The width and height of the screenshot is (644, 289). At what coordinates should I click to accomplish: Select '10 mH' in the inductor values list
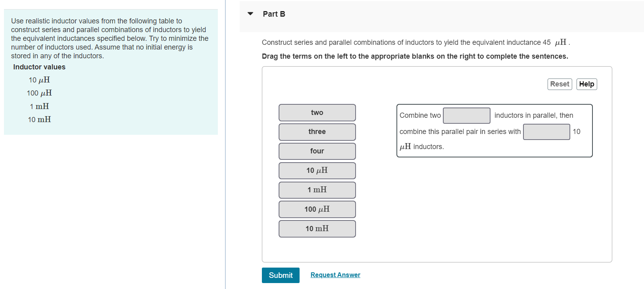coord(39,119)
